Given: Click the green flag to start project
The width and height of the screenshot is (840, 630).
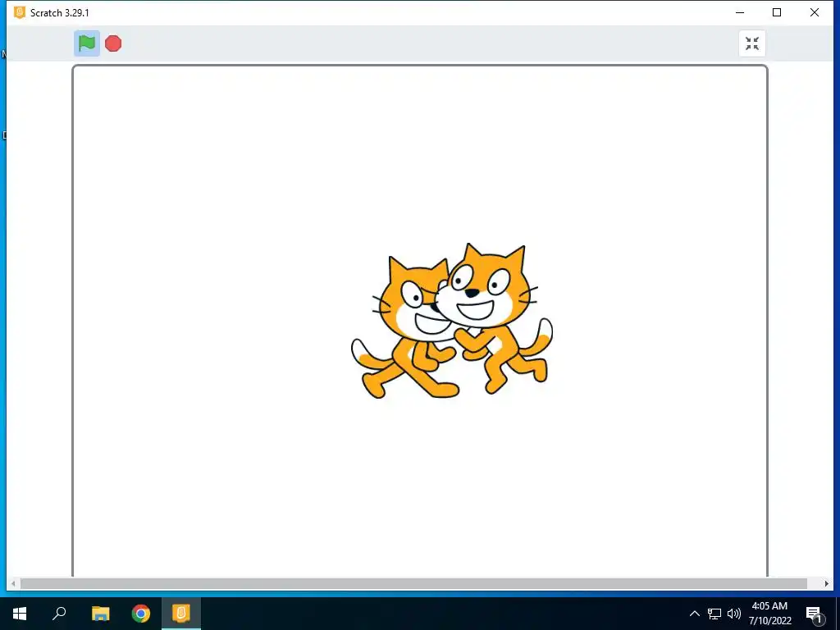Looking at the screenshot, I should tap(87, 43).
